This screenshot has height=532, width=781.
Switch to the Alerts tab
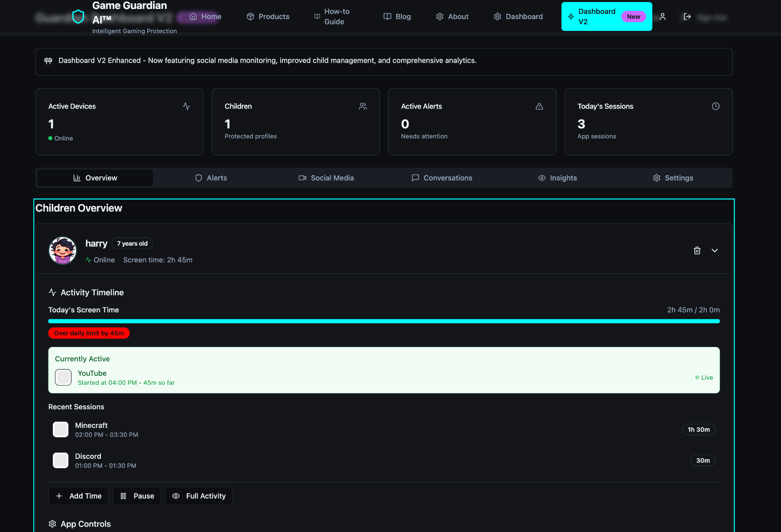[x=211, y=178]
